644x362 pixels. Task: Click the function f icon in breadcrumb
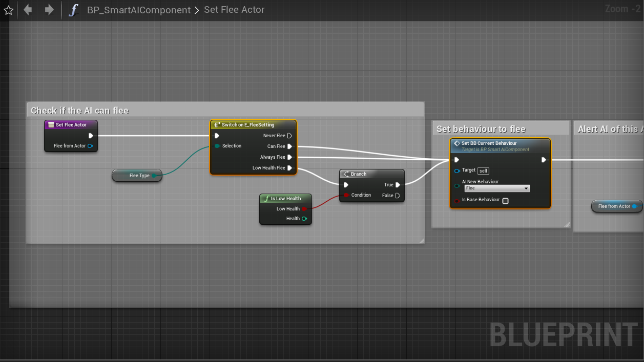coord(74,10)
